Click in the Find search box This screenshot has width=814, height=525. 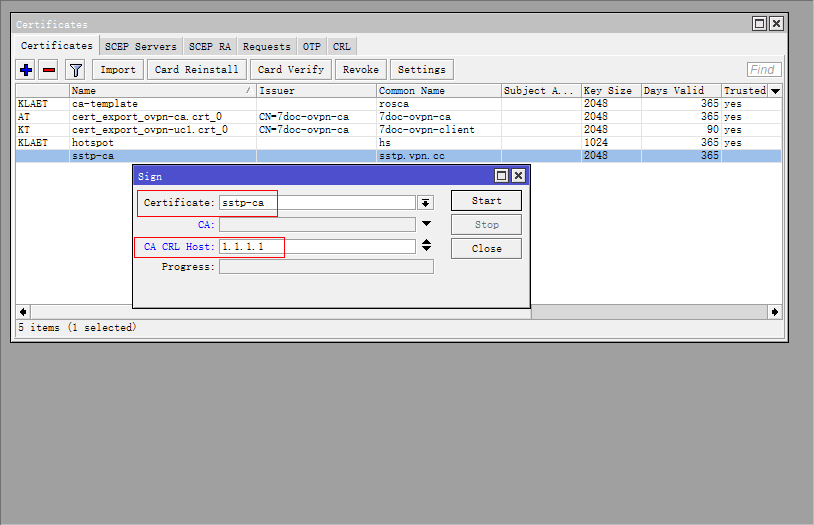[x=764, y=70]
